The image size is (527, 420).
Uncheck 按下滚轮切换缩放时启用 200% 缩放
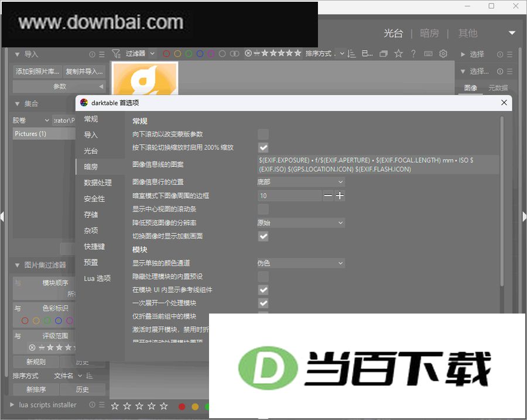point(263,147)
